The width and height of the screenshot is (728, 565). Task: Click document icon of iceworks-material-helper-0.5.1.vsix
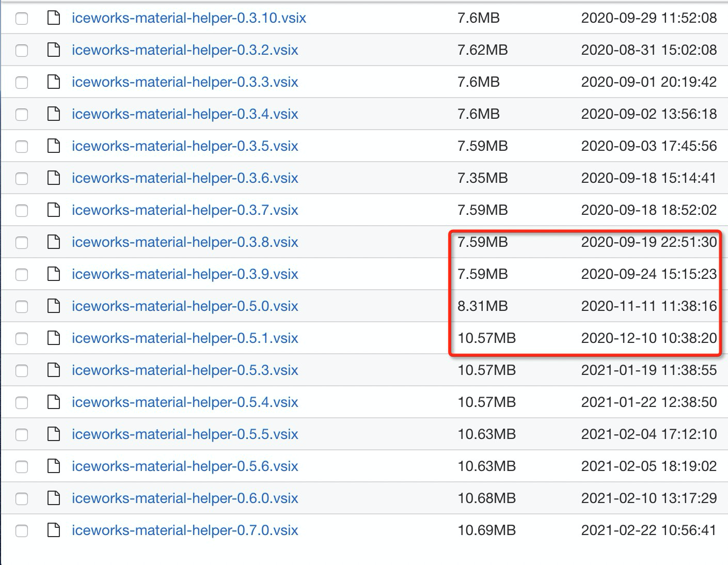tap(54, 338)
